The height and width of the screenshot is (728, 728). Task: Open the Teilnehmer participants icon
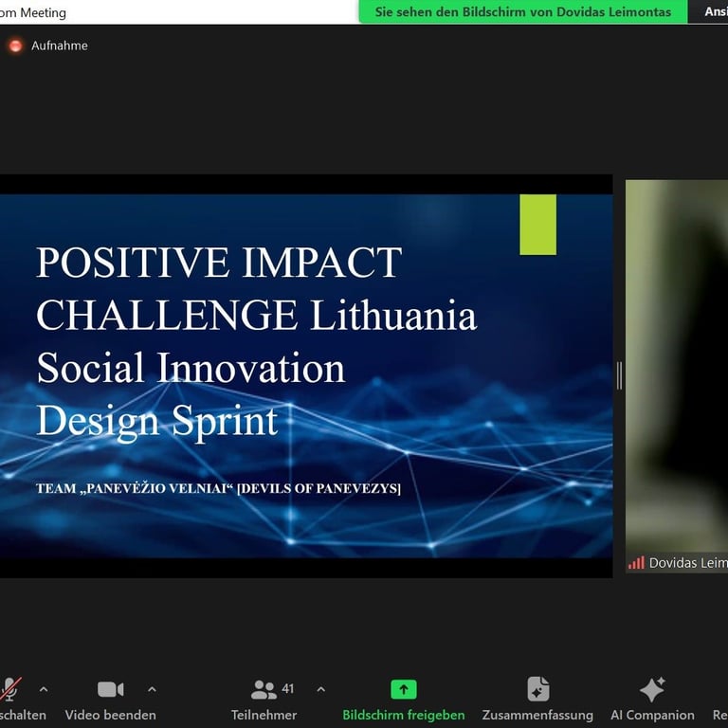264,689
